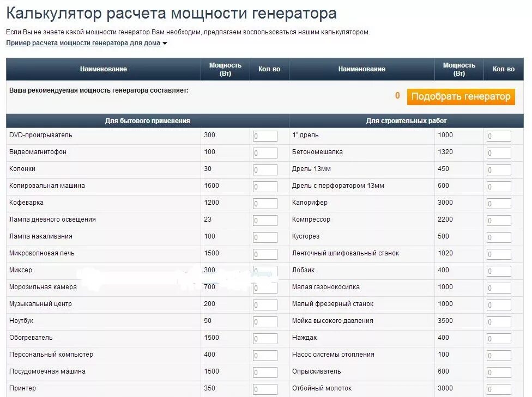This screenshot has width=532, height=397.
Task: Click quantity field for Отбойный молоток
Action: click(499, 389)
